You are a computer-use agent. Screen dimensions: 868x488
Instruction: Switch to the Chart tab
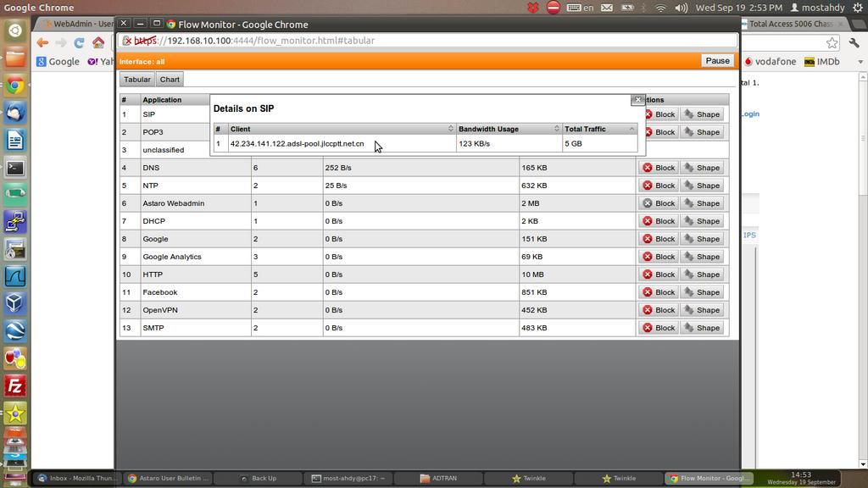(170, 80)
